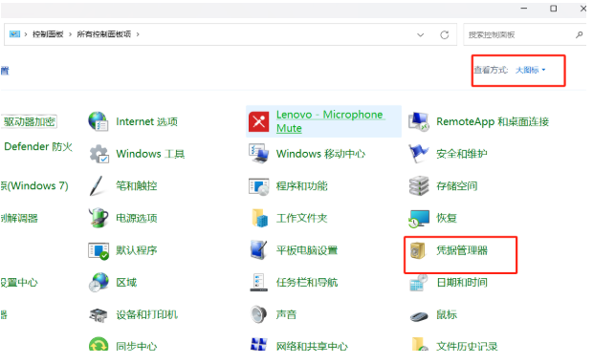Click the 笔和触控 pen icon
The image size is (593, 364).
[97, 185]
